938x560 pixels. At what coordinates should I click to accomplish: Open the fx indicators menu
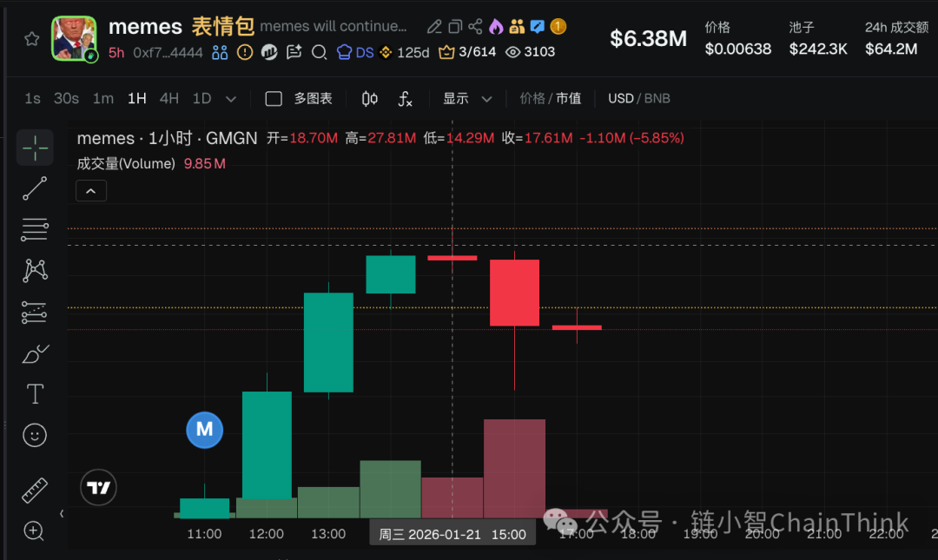click(x=405, y=99)
